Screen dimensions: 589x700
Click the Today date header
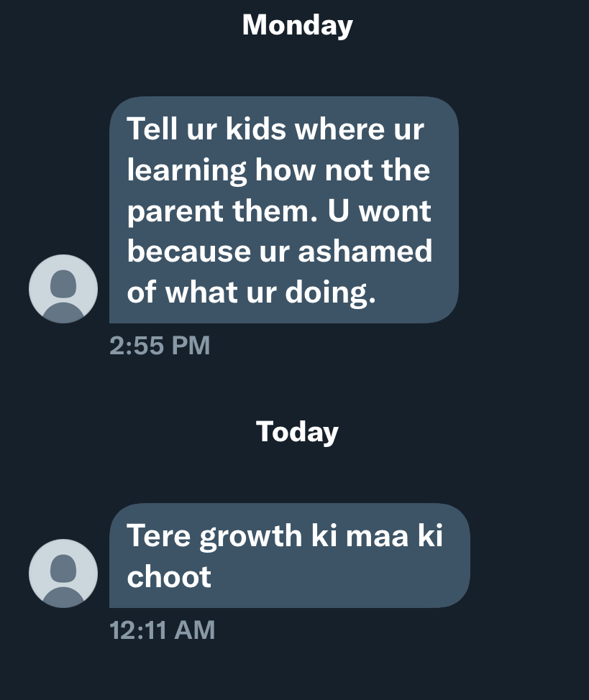click(297, 432)
